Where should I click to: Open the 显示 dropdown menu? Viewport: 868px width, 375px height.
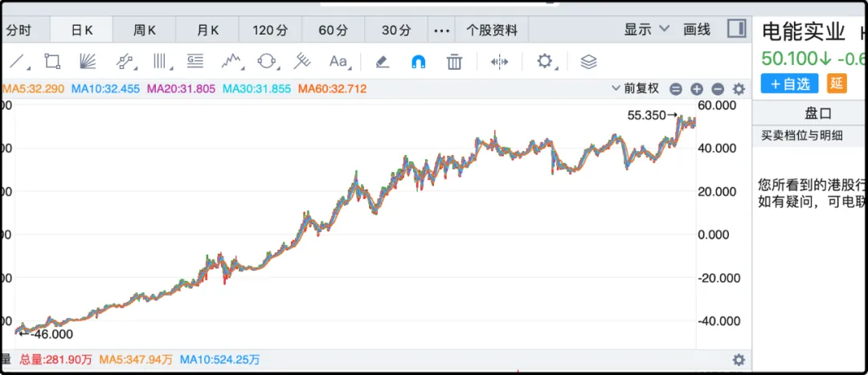(x=647, y=30)
